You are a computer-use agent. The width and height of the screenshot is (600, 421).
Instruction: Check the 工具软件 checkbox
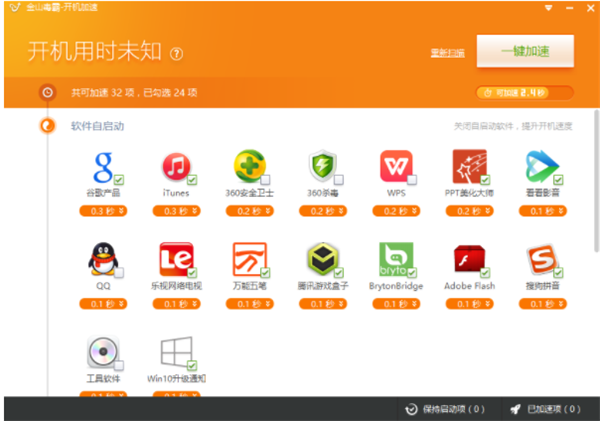coord(119,366)
